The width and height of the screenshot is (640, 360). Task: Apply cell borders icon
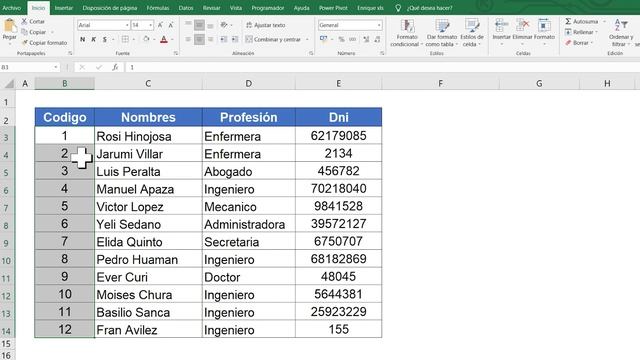click(125, 39)
